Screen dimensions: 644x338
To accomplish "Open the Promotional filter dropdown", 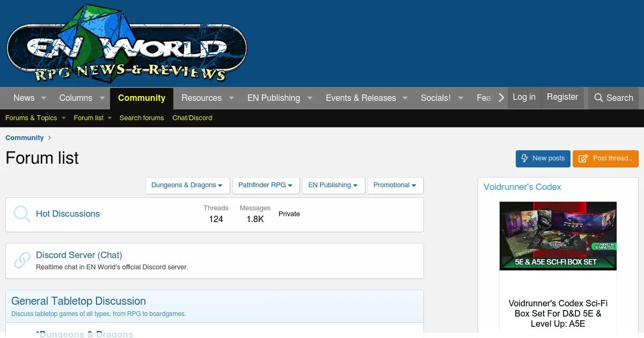I will coord(396,185).
